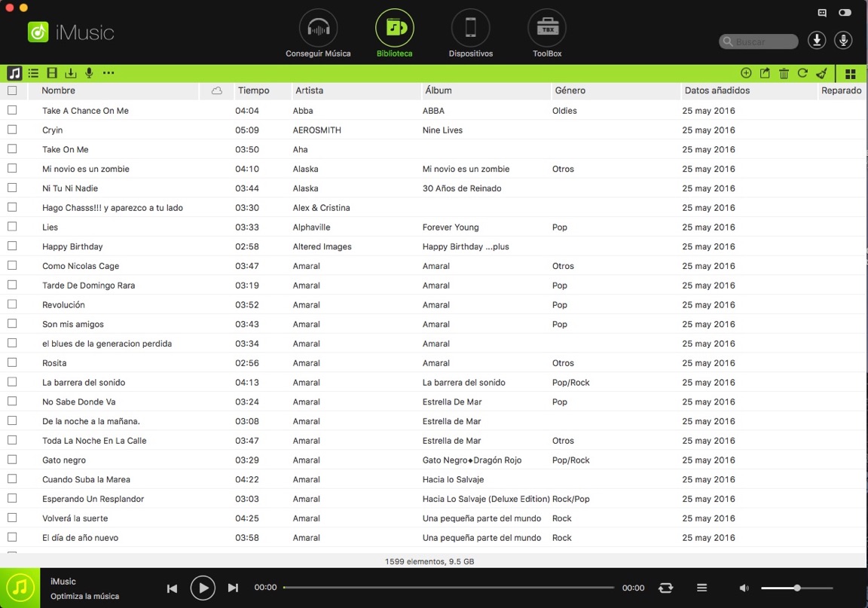Open the video film strip view
Viewport: 868px width, 608px height.
pos(52,73)
